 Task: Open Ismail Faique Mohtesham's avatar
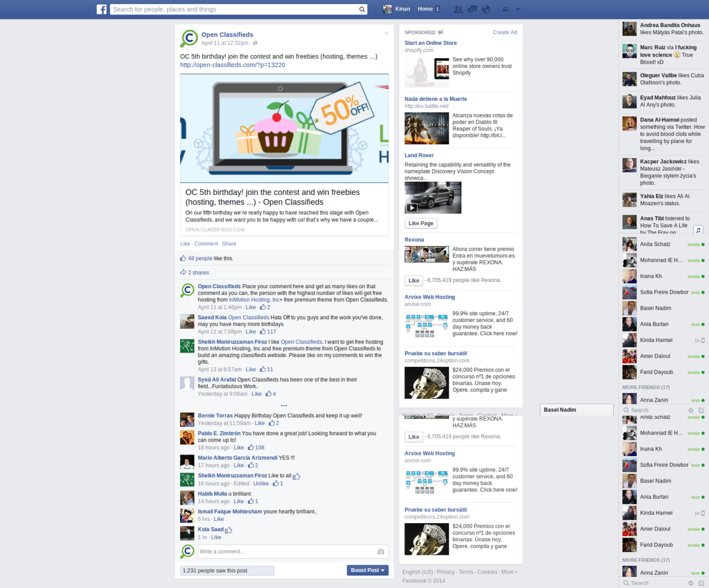(x=187, y=515)
